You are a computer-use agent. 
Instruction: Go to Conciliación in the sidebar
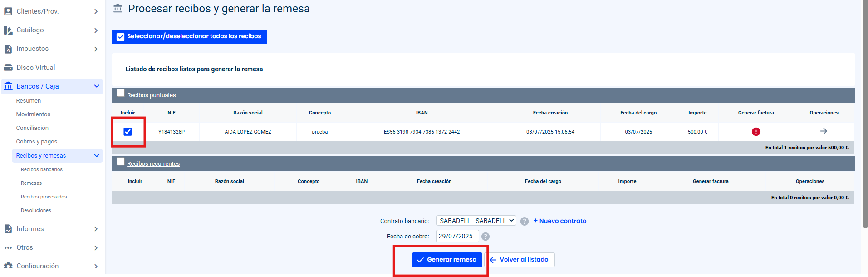(32, 128)
